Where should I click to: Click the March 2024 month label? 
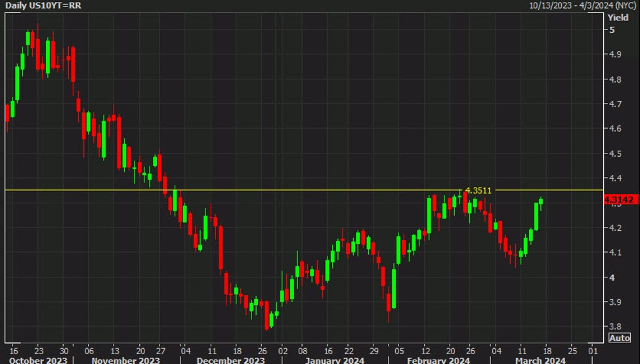tap(540, 360)
